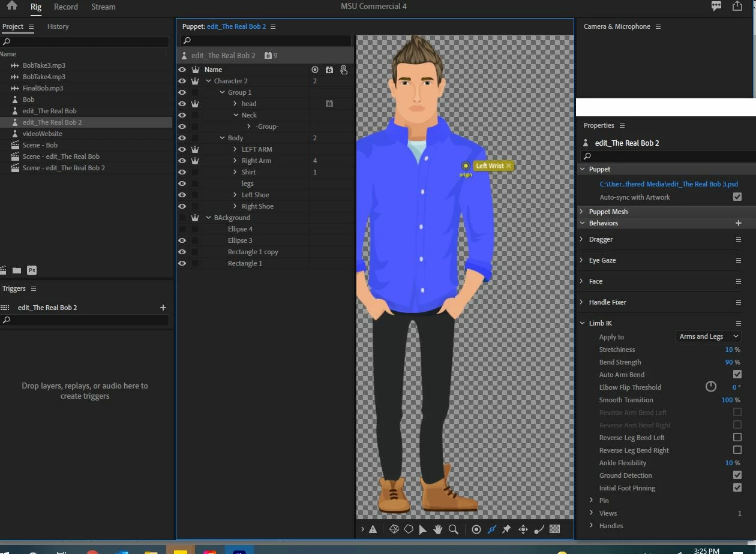Close the Left Wrist tag
The height and width of the screenshot is (554, 756).
coord(509,166)
